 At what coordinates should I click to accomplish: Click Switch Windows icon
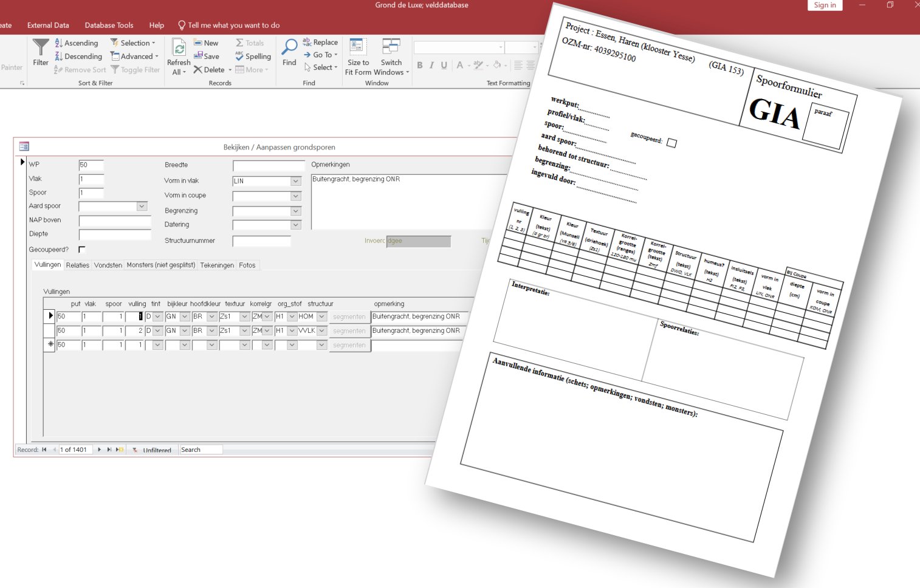pyautogui.click(x=391, y=47)
